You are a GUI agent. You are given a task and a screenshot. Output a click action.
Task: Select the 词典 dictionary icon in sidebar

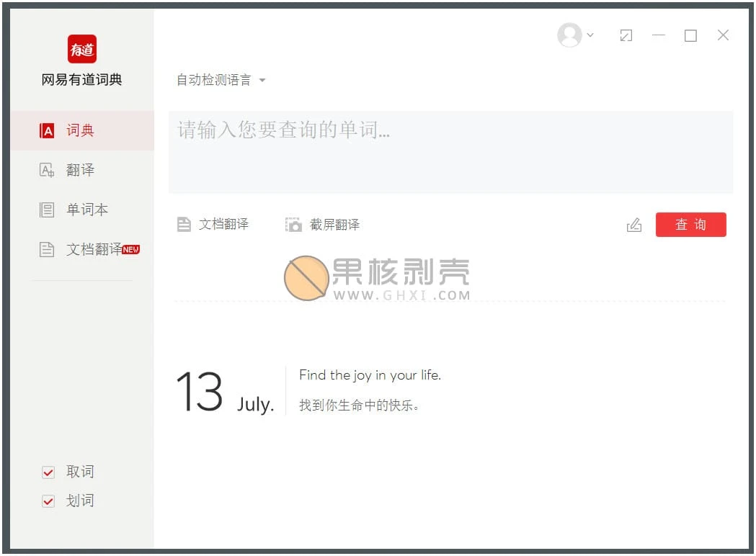(48, 130)
